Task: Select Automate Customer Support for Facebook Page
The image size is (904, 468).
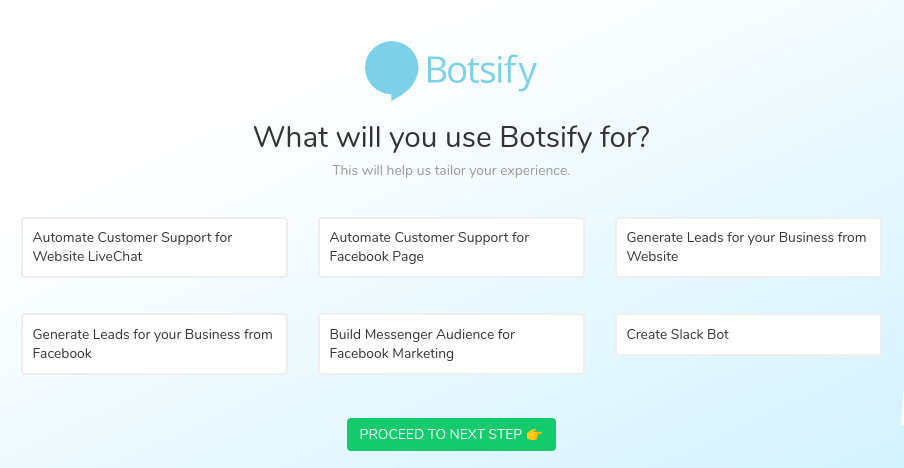Action: [x=451, y=247]
